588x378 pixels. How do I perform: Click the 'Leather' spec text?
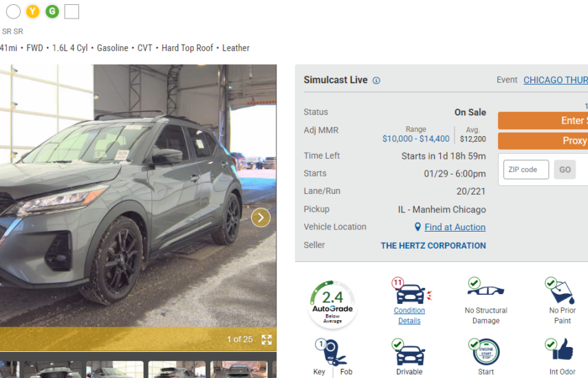236,48
